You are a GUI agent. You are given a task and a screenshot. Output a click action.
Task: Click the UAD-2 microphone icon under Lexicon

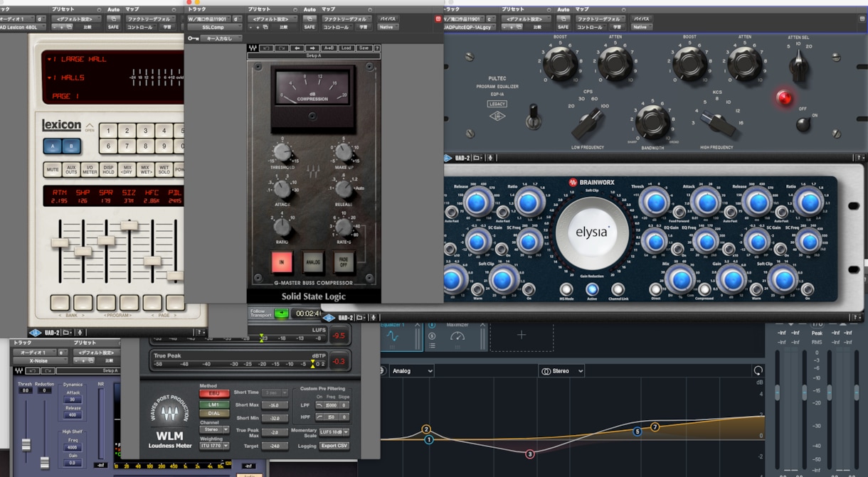pos(80,332)
